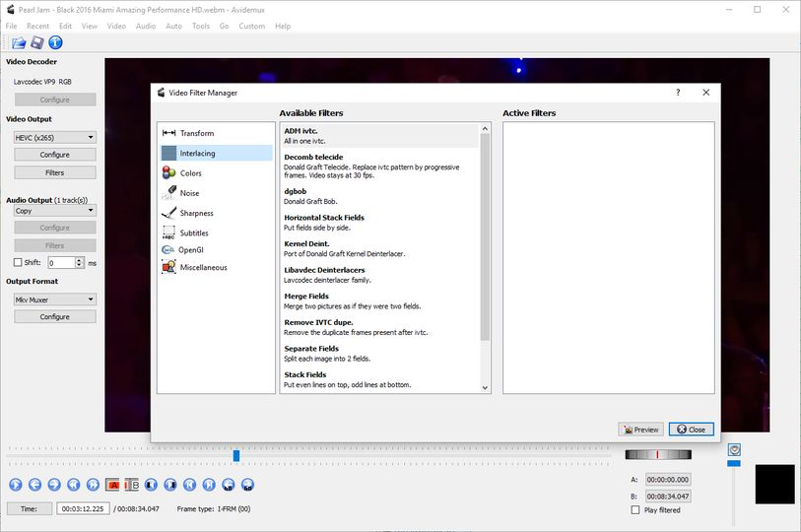Click the question mark help button in dialog
The width and height of the screenshot is (801, 532).
pyautogui.click(x=678, y=93)
